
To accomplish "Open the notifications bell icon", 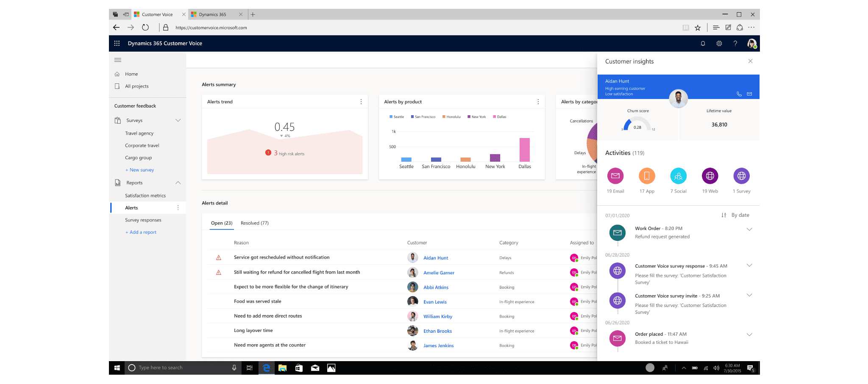I will coord(703,43).
